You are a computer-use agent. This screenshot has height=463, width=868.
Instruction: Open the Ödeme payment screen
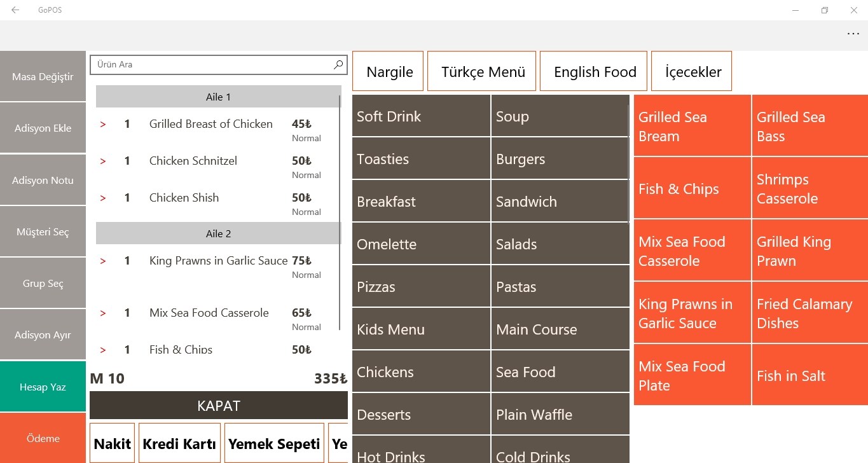point(43,438)
